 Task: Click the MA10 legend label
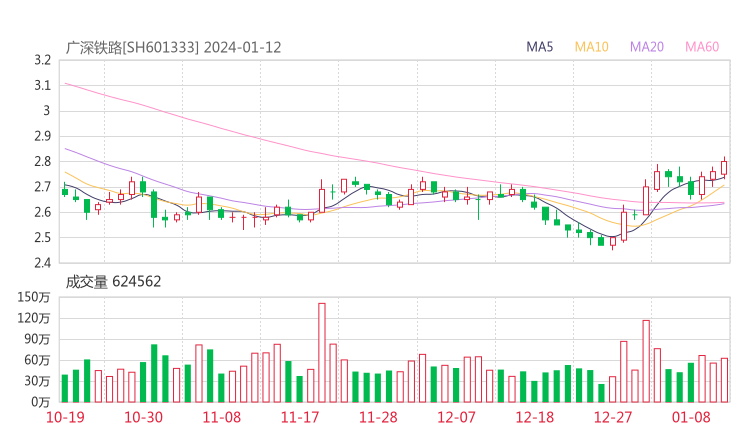591,47
